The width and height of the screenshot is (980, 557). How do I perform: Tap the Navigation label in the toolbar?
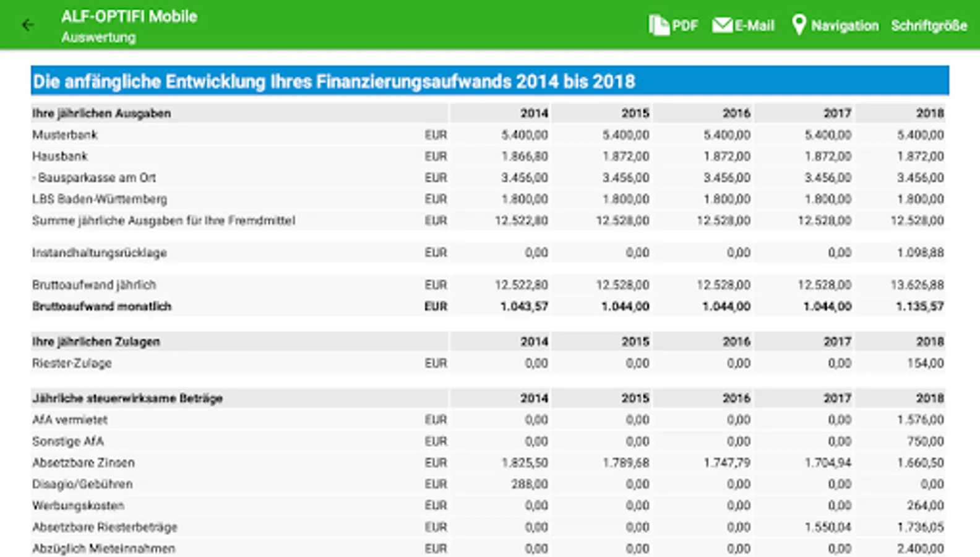click(x=845, y=26)
